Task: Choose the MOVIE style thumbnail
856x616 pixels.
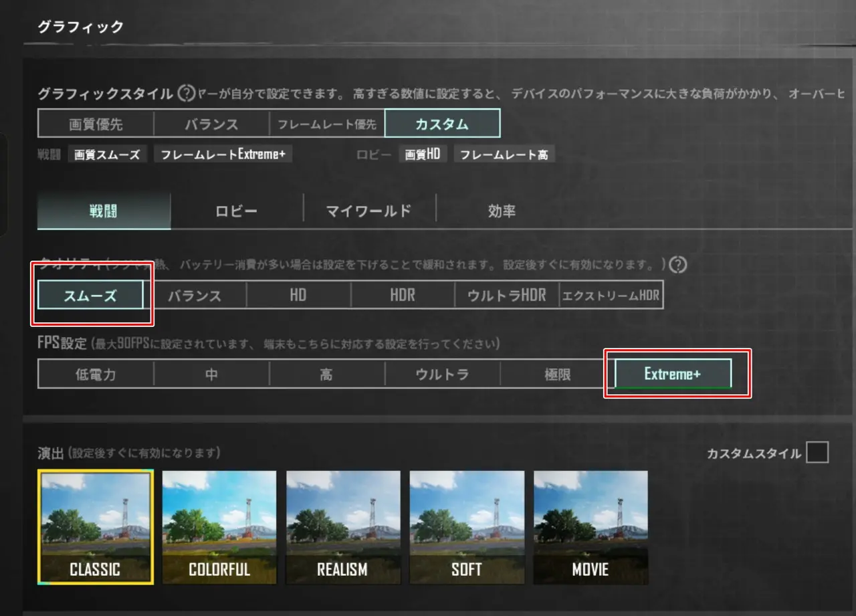Action: (591, 527)
